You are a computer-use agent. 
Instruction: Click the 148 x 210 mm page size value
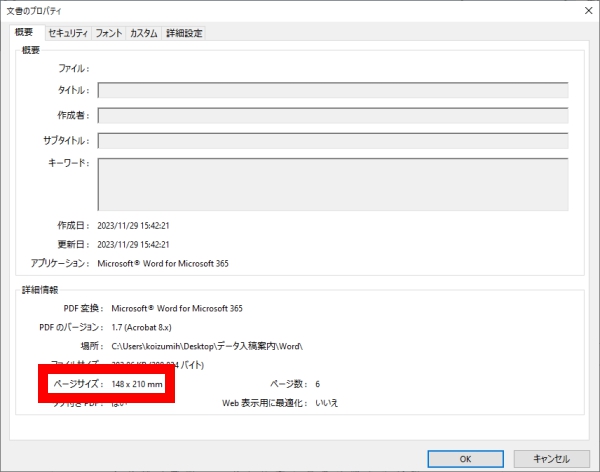click(137, 384)
